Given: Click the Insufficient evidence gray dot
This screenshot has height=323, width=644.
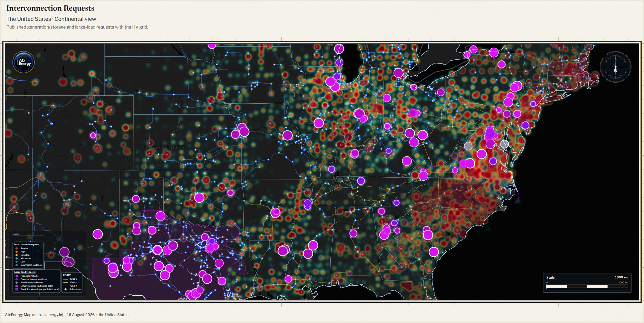Looking at the screenshot, I should (16, 265).
